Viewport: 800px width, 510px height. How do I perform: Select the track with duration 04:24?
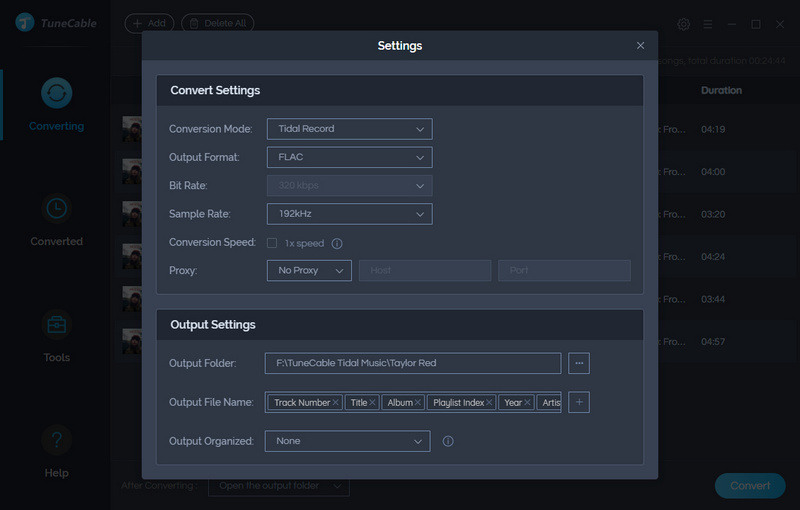coord(713,257)
